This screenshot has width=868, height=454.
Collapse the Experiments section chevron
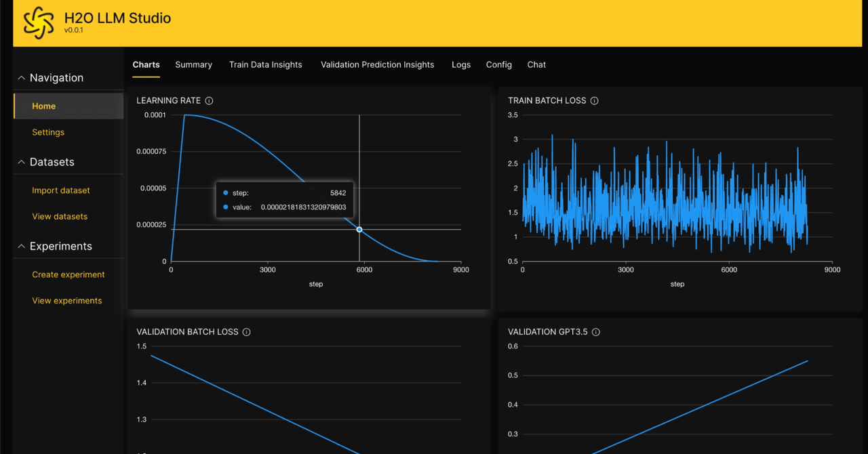tap(22, 246)
